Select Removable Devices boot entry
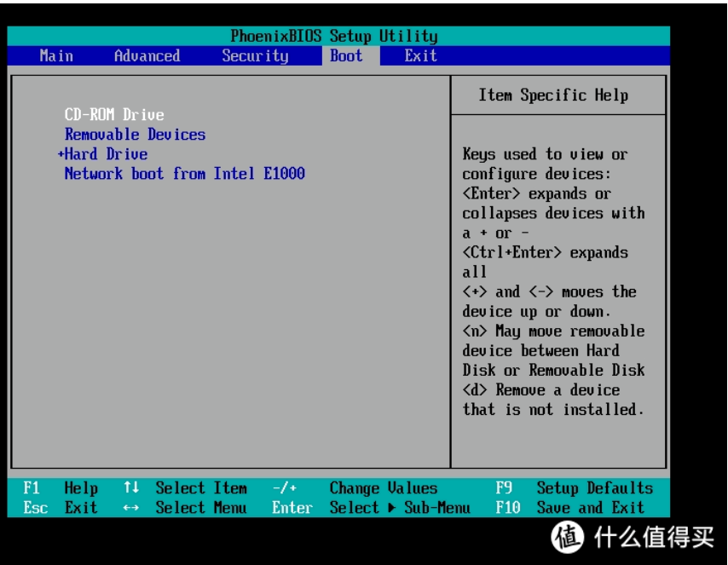This screenshot has height=565, width=728. (x=135, y=135)
